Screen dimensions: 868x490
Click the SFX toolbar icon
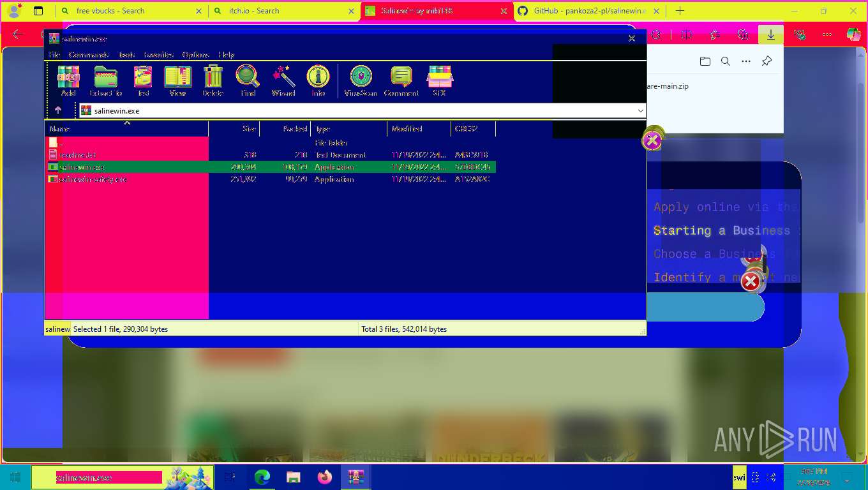click(x=439, y=81)
